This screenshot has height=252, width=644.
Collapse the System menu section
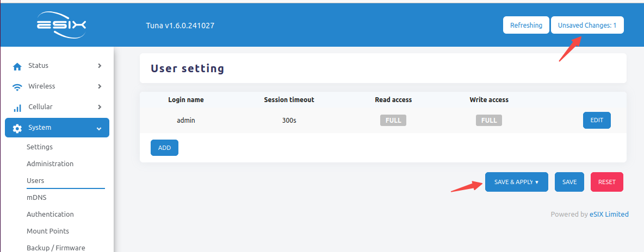99,128
